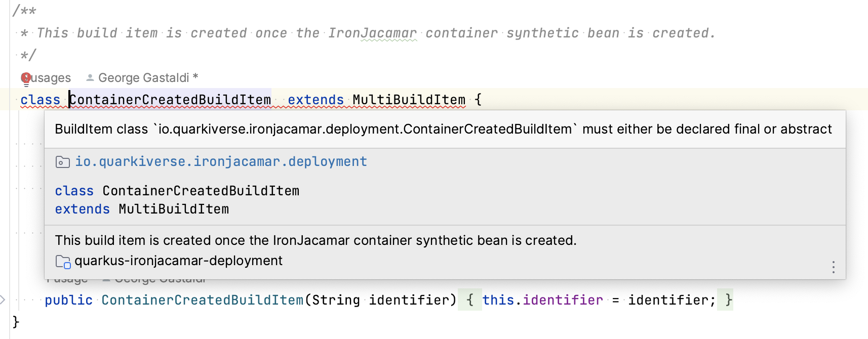The height and width of the screenshot is (339, 868).
Task: Open the more options menu in the tooltip popup
Action: [x=833, y=267]
